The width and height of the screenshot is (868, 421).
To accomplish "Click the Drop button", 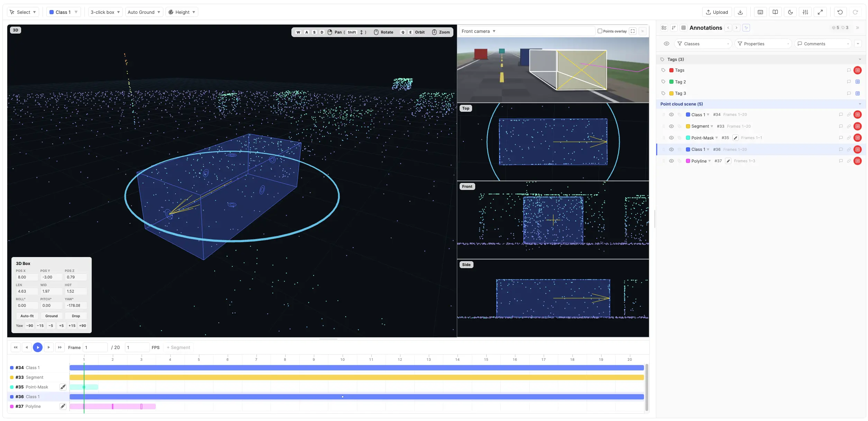I will [x=76, y=316].
